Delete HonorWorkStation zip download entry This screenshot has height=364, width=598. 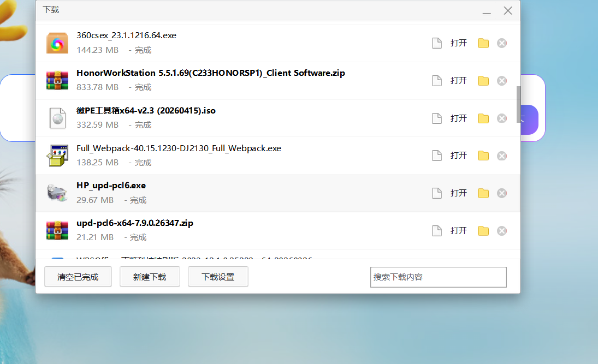502,81
